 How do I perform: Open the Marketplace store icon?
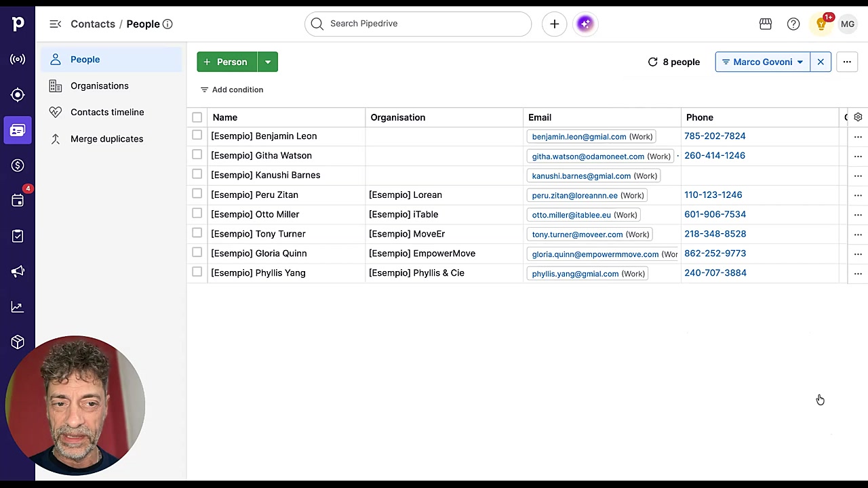coord(766,24)
